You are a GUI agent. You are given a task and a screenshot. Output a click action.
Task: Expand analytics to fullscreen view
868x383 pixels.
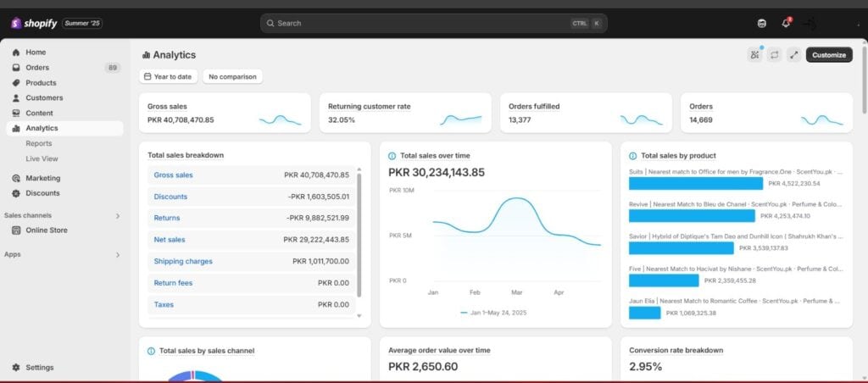coord(793,55)
